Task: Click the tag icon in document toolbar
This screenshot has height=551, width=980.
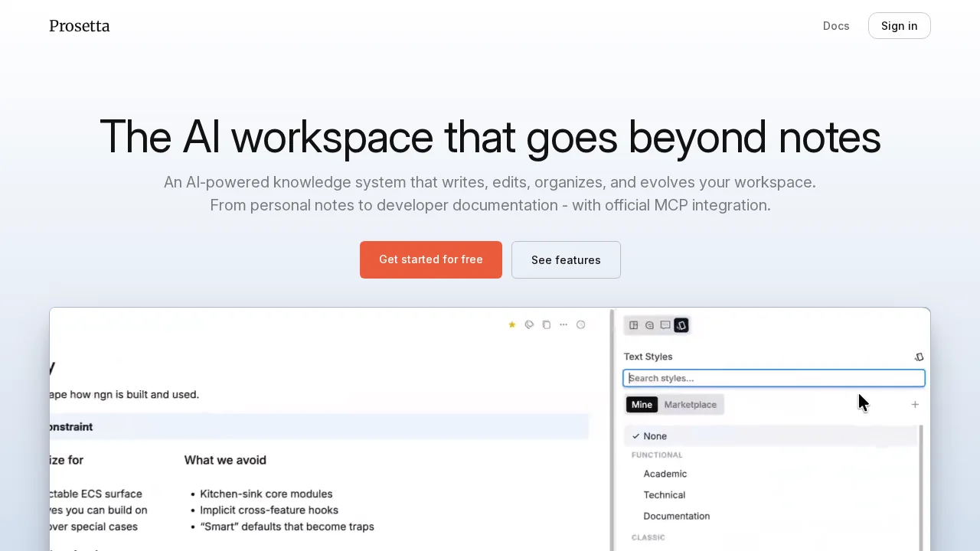Action: pyautogui.click(x=529, y=325)
